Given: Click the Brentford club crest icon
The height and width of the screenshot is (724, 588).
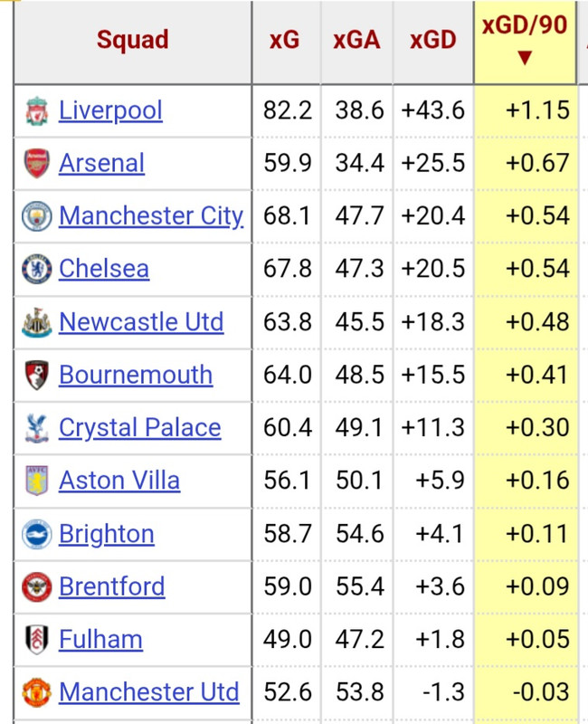Looking at the screenshot, I should click(x=36, y=586).
